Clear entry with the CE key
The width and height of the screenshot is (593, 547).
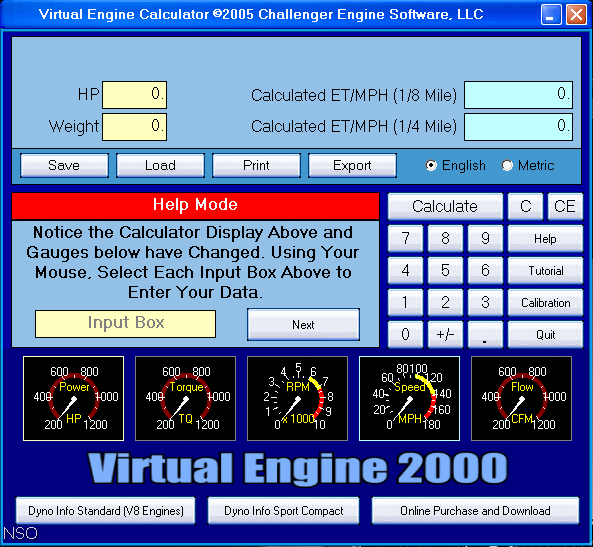click(565, 207)
